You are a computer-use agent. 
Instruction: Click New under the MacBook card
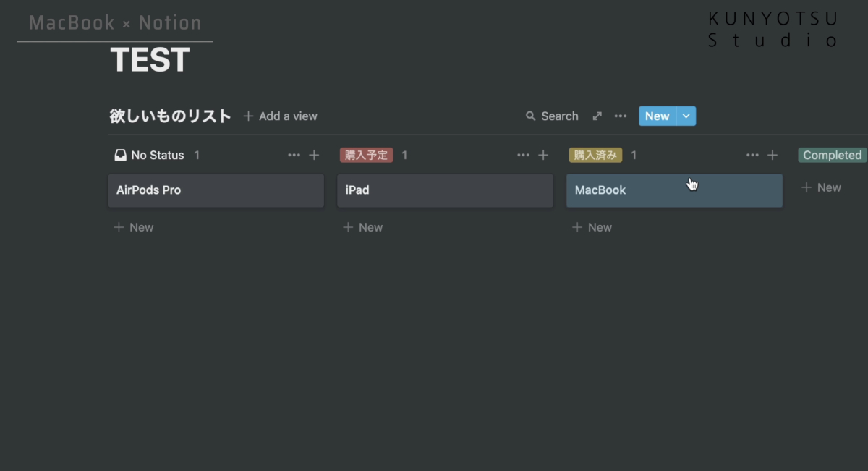click(592, 227)
